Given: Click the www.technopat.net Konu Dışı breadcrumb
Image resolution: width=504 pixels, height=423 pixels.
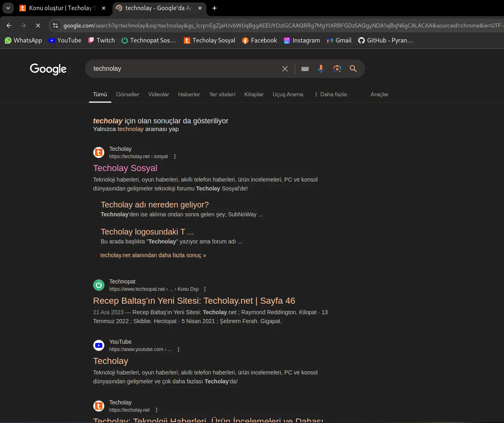Looking at the screenshot, I should tap(154, 289).
